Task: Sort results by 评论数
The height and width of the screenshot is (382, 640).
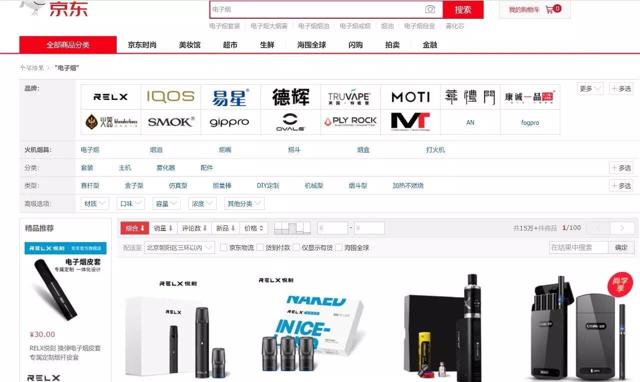Action: (x=194, y=228)
